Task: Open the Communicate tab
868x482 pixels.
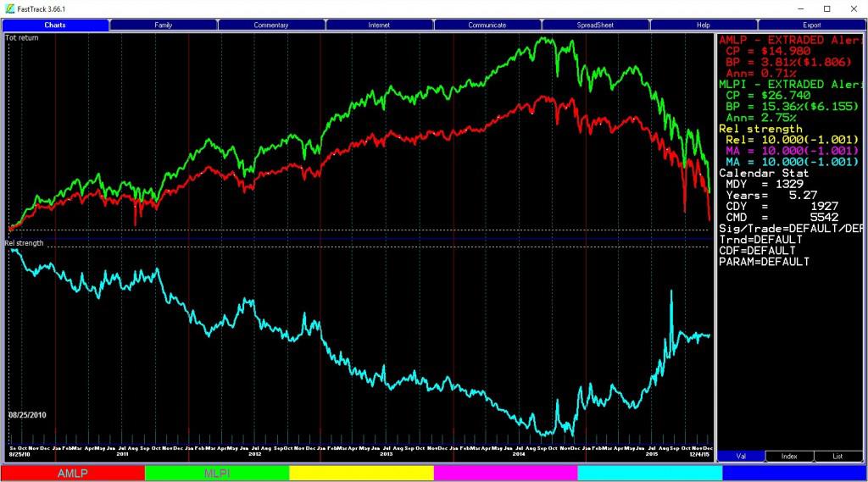Action: (487, 25)
